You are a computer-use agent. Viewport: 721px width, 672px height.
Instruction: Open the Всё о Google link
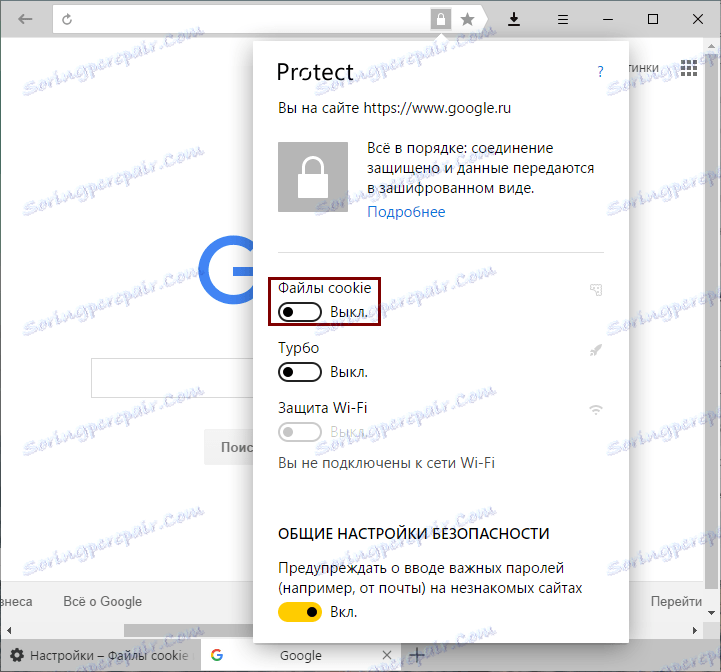103,602
